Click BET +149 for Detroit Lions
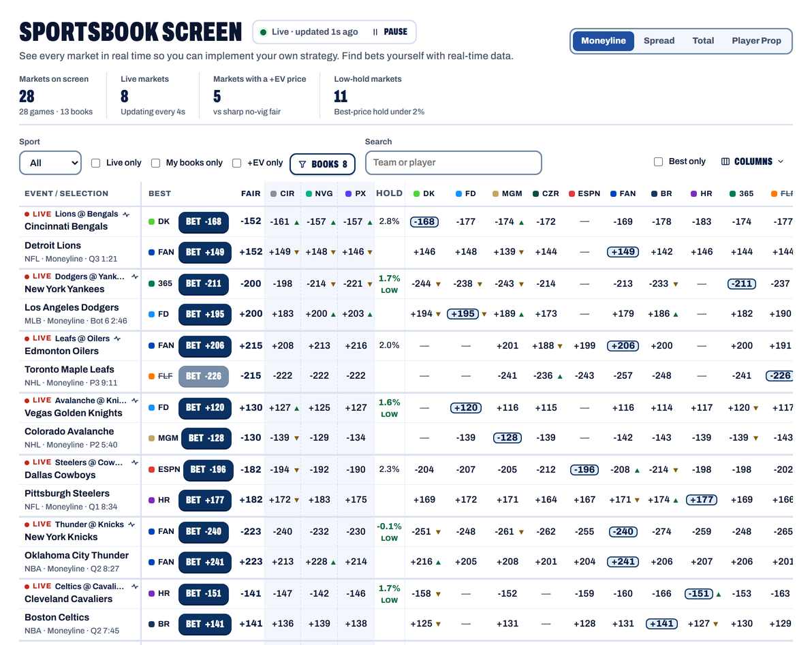 (205, 252)
